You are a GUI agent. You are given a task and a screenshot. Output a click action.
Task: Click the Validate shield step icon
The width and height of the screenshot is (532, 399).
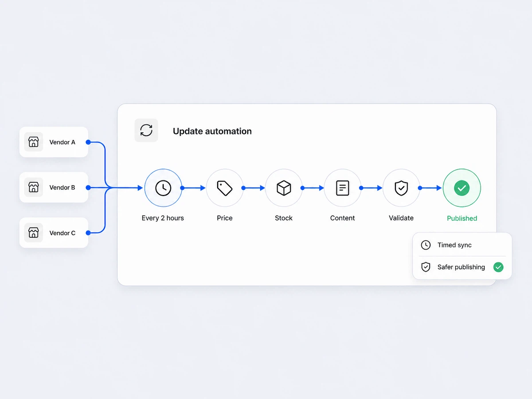401,188
